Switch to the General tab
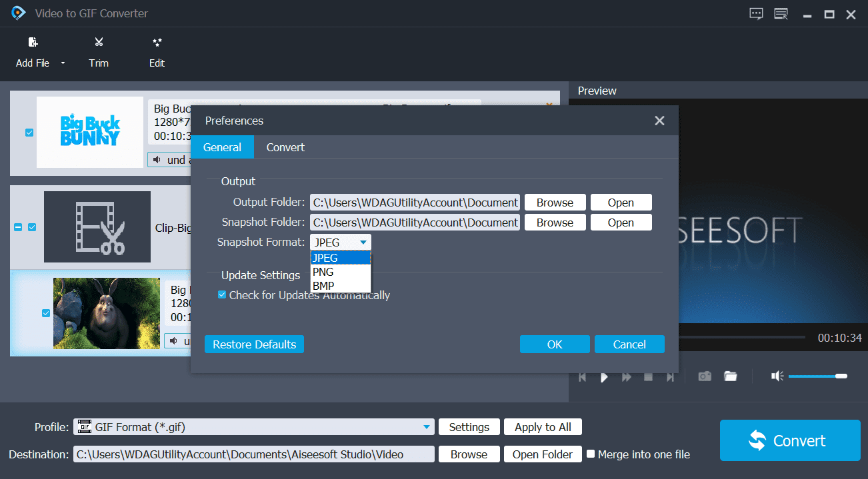868x479 pixels. [222, 147]
